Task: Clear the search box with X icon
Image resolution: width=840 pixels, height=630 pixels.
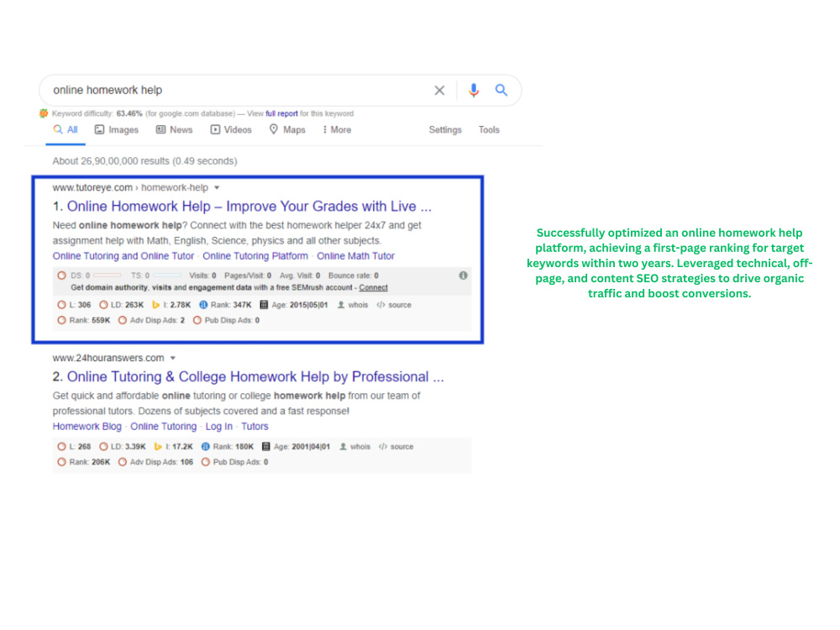Action: pos(439,91)
